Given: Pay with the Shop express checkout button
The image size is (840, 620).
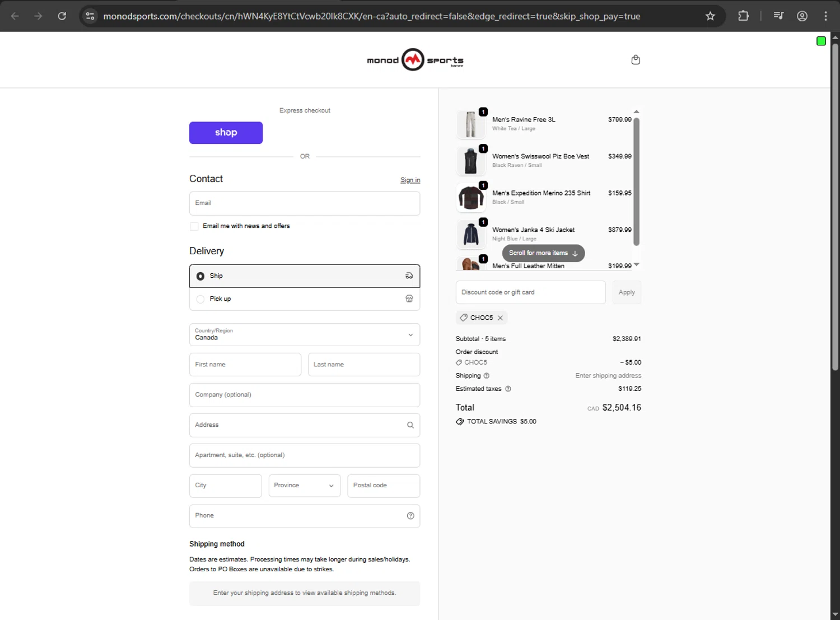Looking at the screenshot, I should 226,133.
